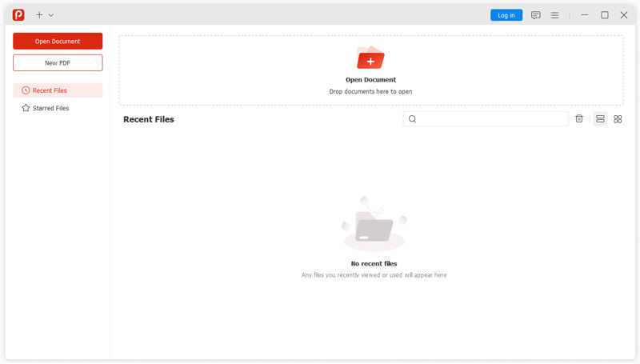Maximize the application window
Viewport: 640px width, 364px height.
tap(605, 15)
